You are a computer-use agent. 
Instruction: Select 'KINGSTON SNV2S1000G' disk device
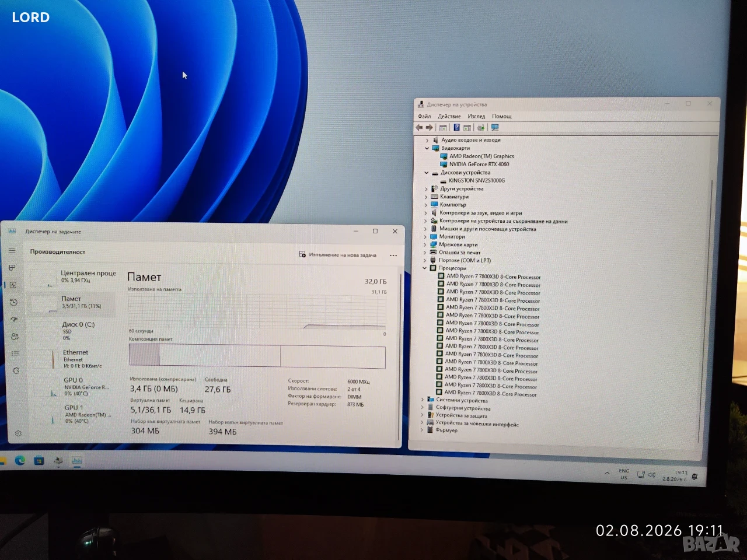pyautogui.click(x=477, y=181)
